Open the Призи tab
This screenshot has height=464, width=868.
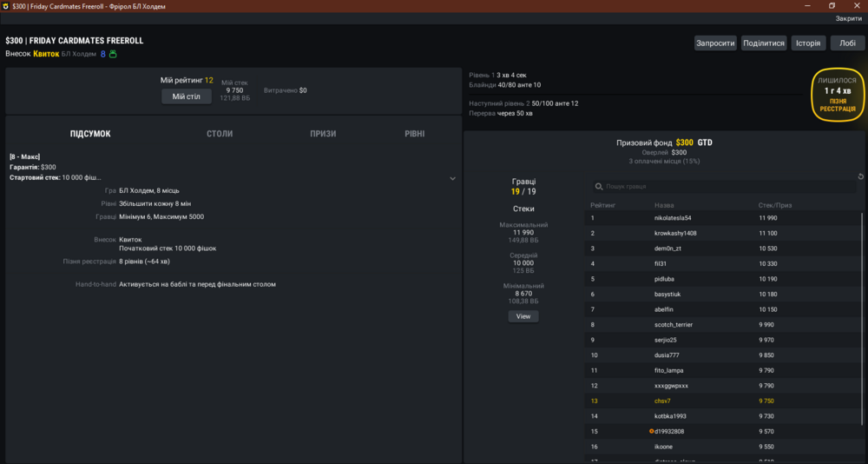pyautogui.click(x=323, y=134)
